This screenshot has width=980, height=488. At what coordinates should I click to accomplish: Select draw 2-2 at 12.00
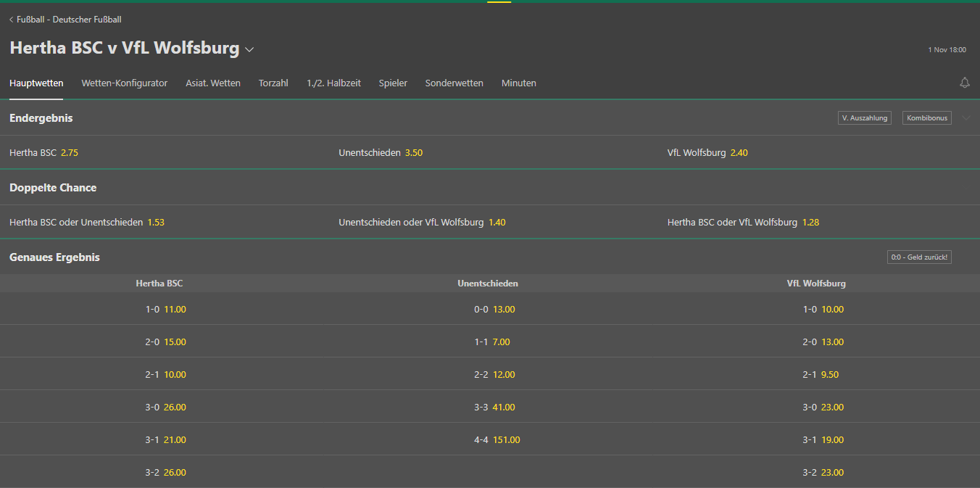(494, 374)
